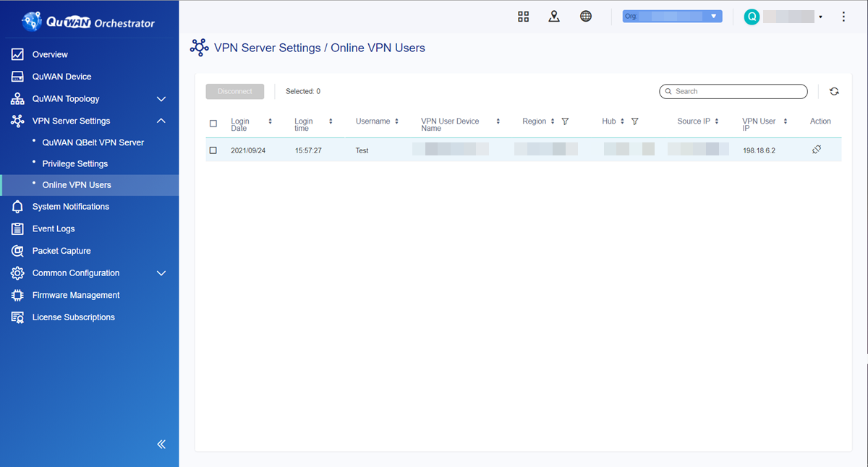Open QuWAN Device page
The height and width of the screenshot is (467, 868).
point(62,77)
